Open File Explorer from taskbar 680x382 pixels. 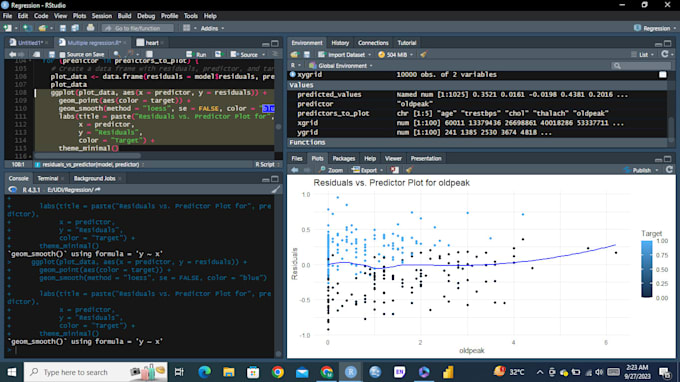click(x=229, y=372)
